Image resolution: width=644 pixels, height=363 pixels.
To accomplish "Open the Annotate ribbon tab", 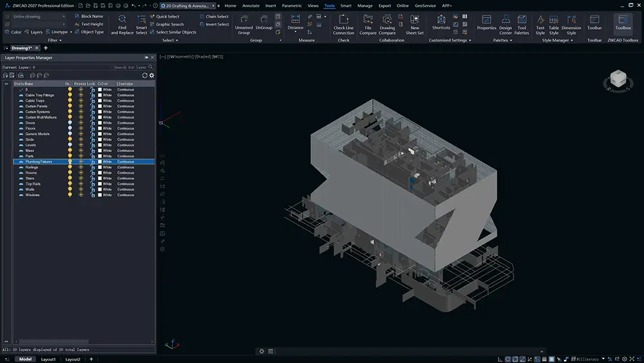I will (251, 6).
